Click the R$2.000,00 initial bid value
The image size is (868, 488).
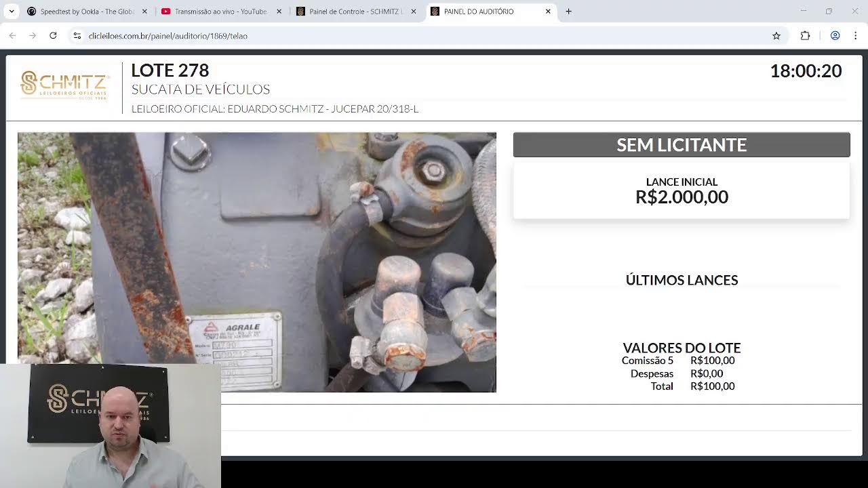point(682,197)
